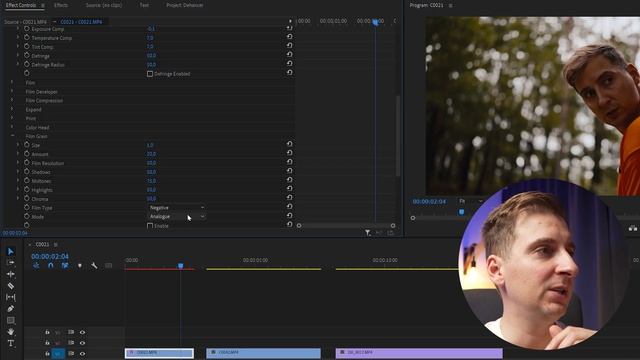
Task: Reset the Film Grain Amount parameter
Action: 289,153
